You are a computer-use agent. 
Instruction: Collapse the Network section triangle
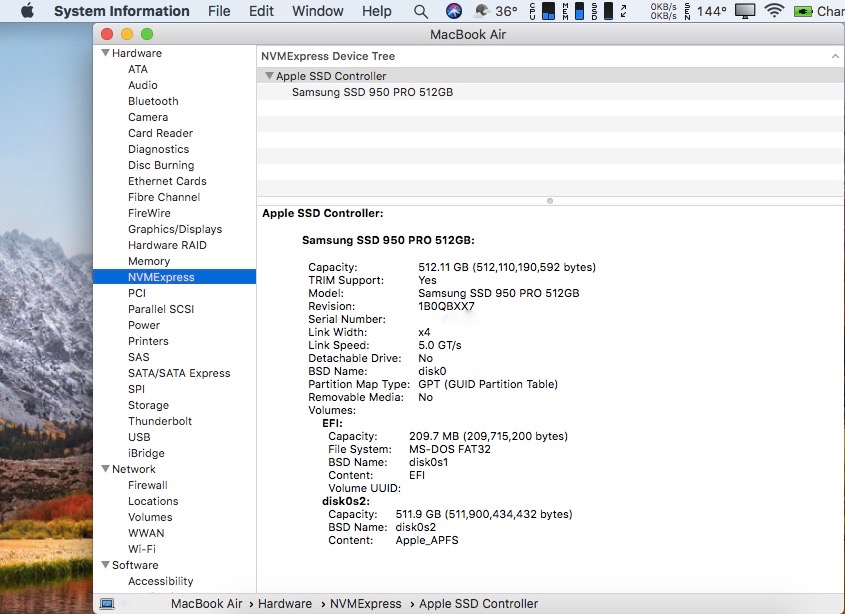point(106,469)
